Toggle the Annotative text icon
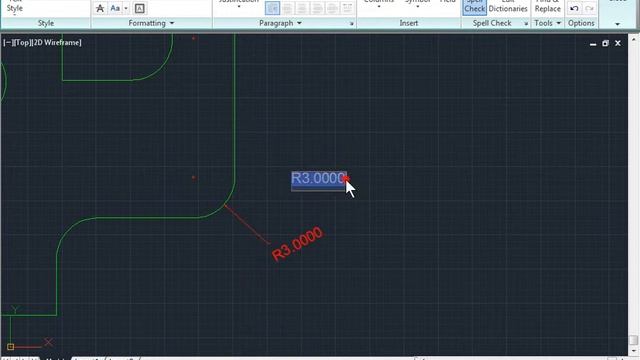This screenshot has width=640, height=360. coord(100,8)
